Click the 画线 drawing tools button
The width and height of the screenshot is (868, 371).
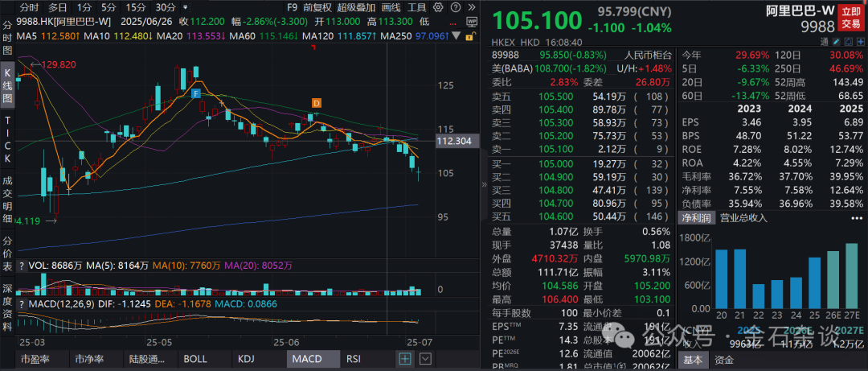[391, 7]
